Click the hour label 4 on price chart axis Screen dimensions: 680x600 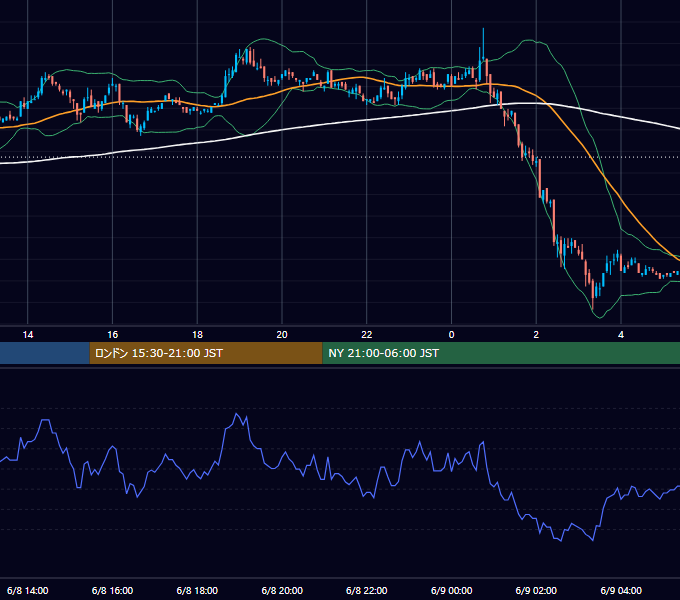(x=621, y=335)
